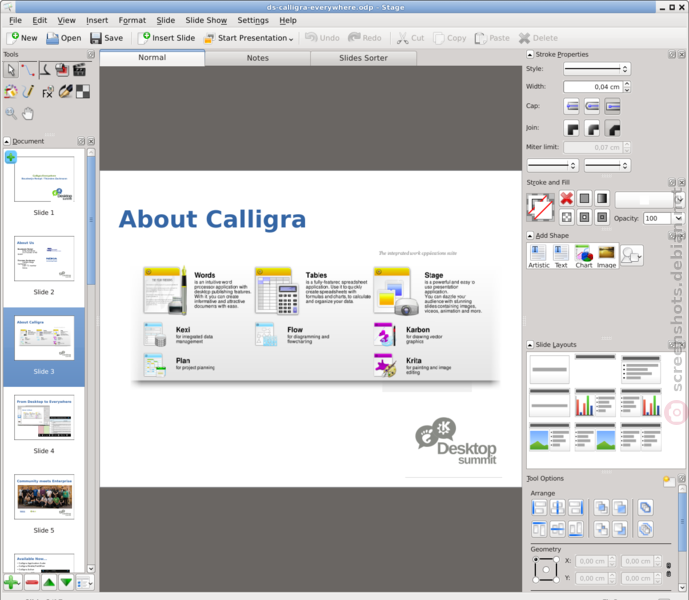Click the Delete button
The width and height of the screenshot is (689, 600).
pyautogui.click(x=538, y=38)
